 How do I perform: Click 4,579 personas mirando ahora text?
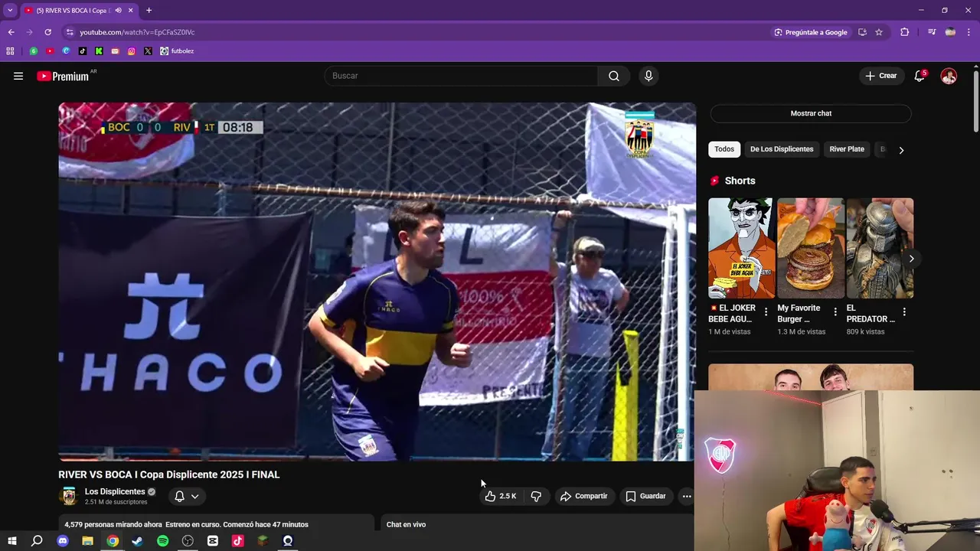113,524
